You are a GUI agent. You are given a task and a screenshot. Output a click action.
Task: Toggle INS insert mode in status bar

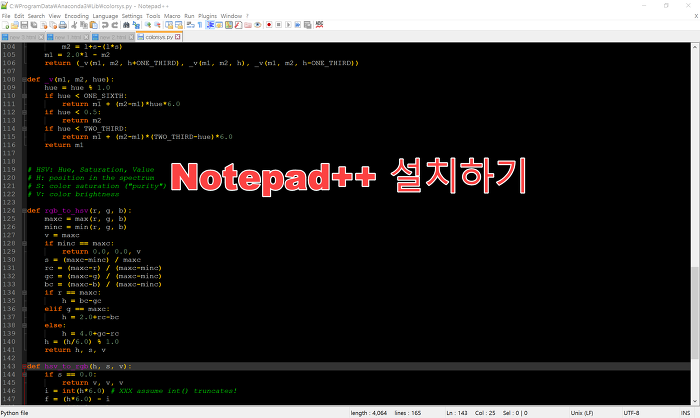[x=685, y=413]
